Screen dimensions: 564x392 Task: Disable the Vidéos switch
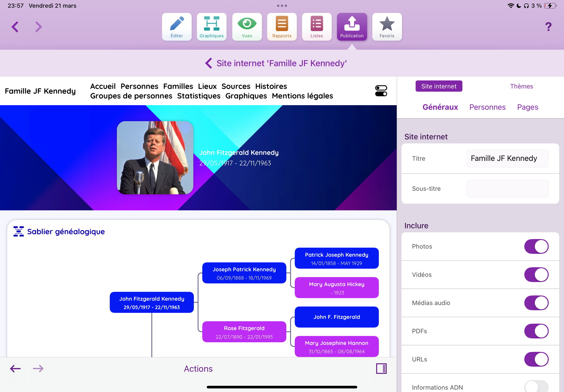[x=536, y=275]
